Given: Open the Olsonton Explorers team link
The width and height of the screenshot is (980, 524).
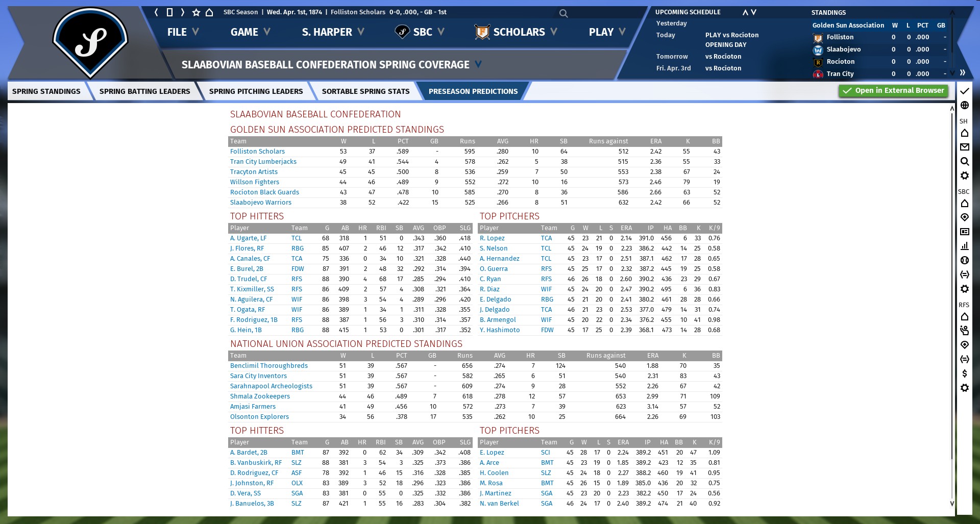Looking at the screenshot, I should click(x=259, y=417).
